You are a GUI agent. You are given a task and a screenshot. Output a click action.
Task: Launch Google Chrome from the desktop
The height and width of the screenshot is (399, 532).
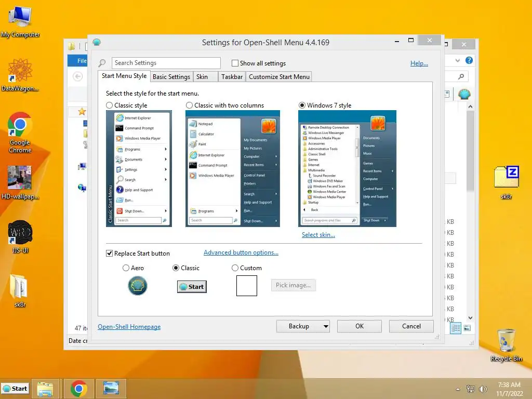click(x=20, y=132)
